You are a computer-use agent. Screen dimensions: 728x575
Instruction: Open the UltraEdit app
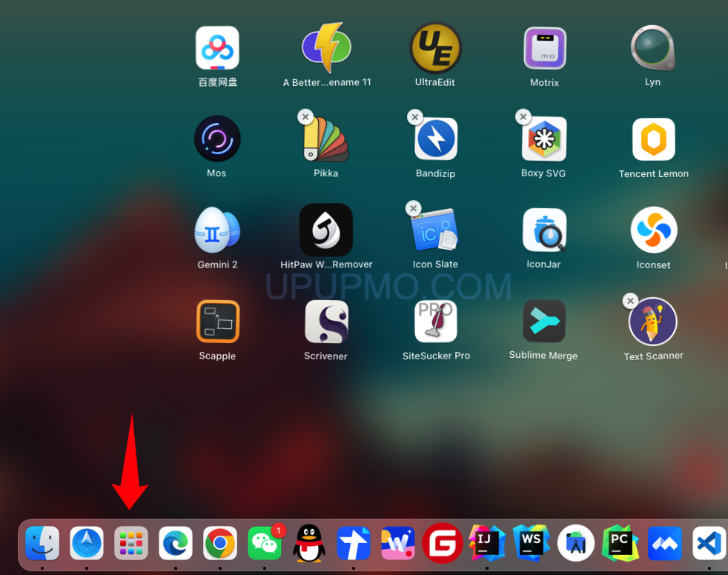pos(435,48)
